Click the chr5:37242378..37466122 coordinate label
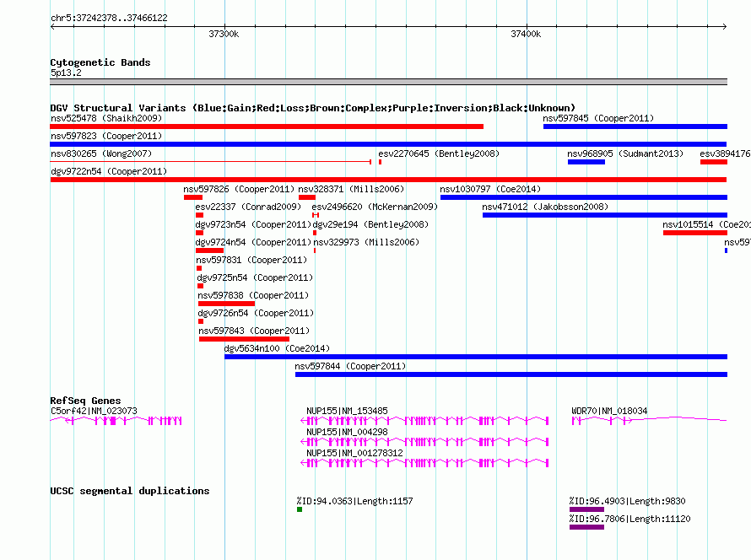This screenshot has height=560, width=751. point(109,19)
